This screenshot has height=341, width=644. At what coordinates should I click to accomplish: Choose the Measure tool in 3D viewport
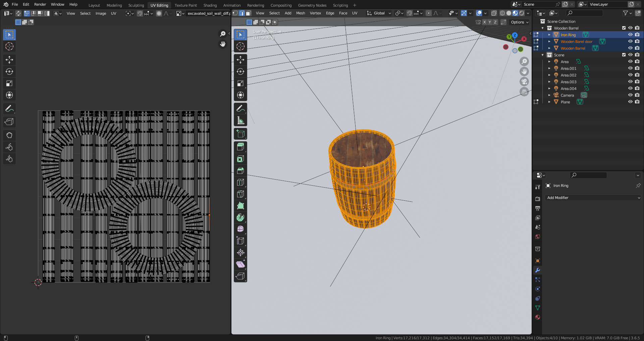(x=240, y=120)
